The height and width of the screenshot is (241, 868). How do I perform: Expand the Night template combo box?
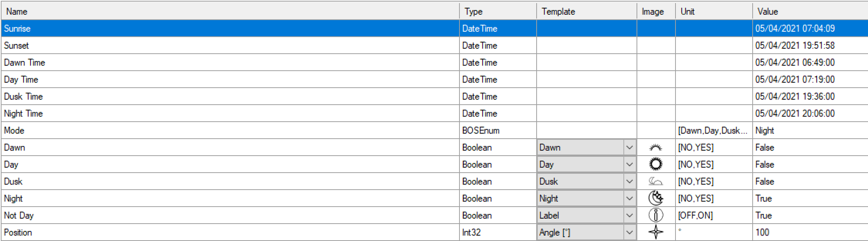pyautogui.click(x=629, y=199)
